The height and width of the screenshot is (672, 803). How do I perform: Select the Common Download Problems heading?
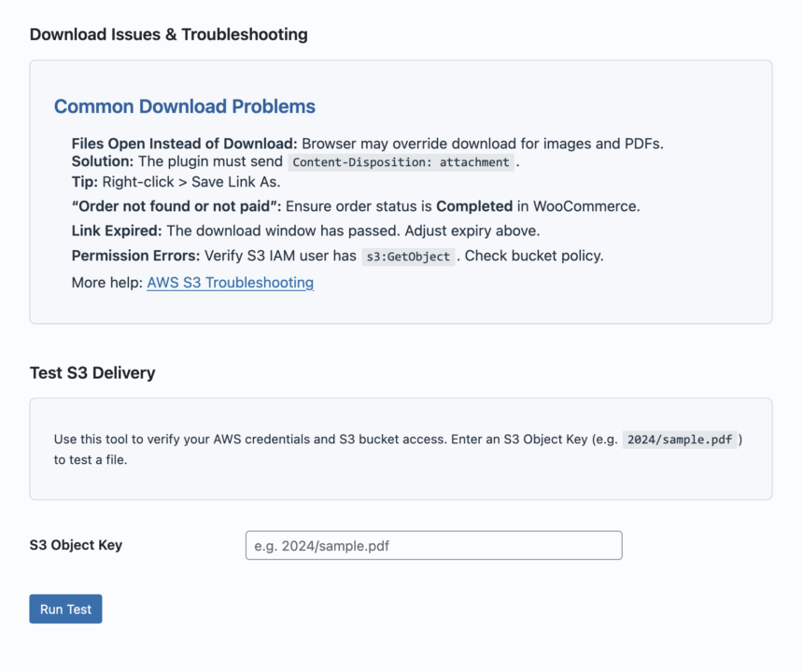coord(184,106)
